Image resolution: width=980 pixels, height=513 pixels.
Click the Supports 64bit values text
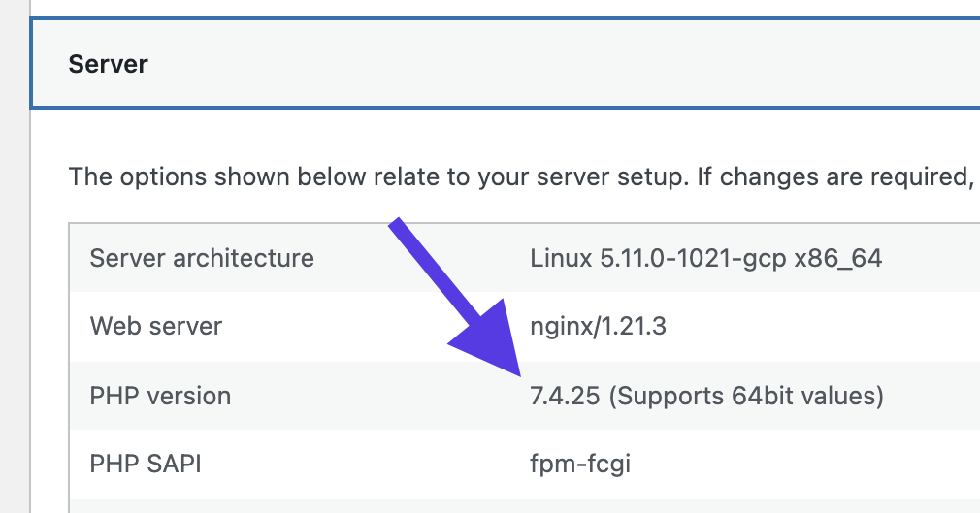[746, 396]
